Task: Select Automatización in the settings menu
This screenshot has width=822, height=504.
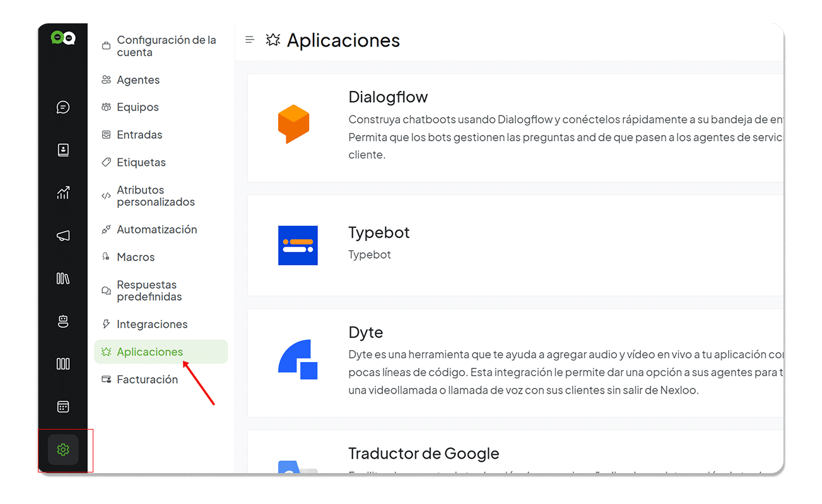Action: [157, 229]
